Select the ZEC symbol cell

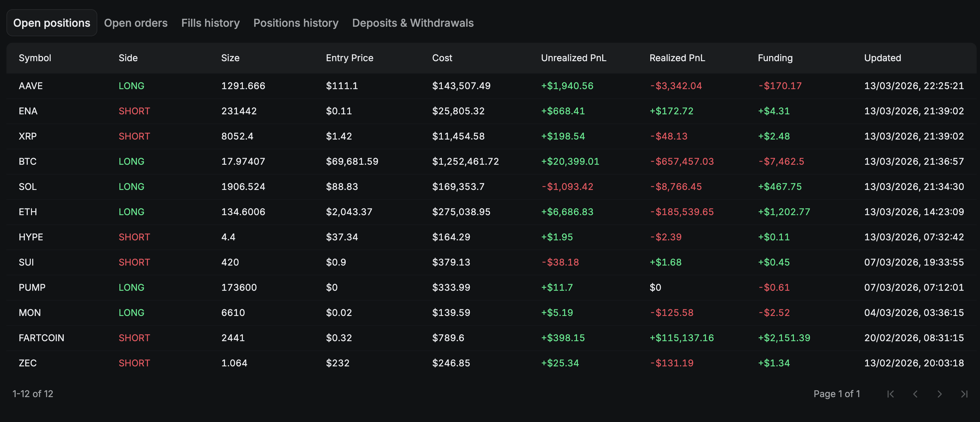(x=28, y=363)
